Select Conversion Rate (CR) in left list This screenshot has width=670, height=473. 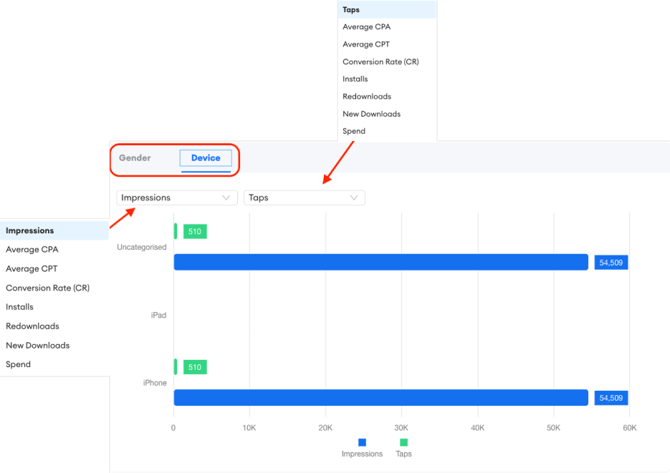pos(47,288)
